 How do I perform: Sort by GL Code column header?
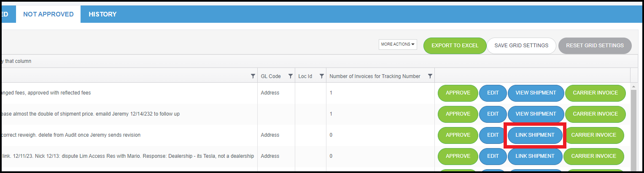271,76
